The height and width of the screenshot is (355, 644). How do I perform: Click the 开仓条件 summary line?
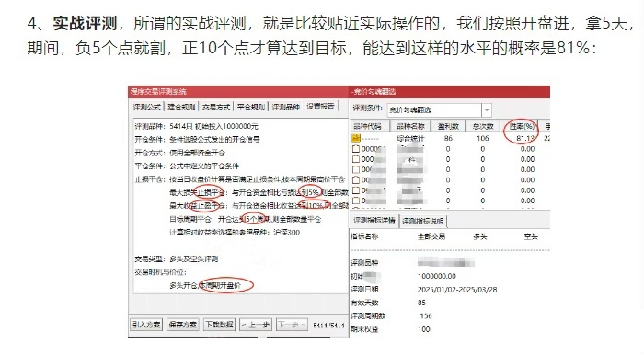197,139
